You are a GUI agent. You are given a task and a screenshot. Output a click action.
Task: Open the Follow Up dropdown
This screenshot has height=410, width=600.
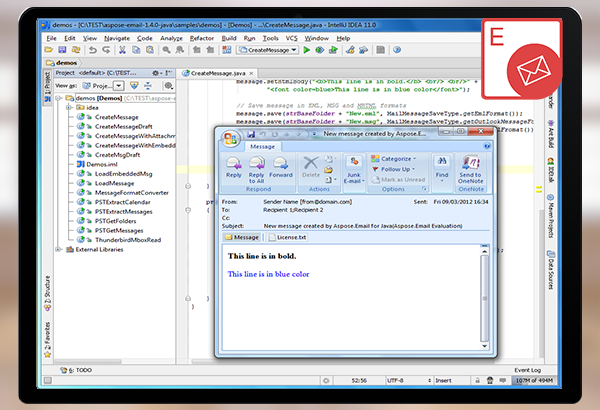coord(393,169)
